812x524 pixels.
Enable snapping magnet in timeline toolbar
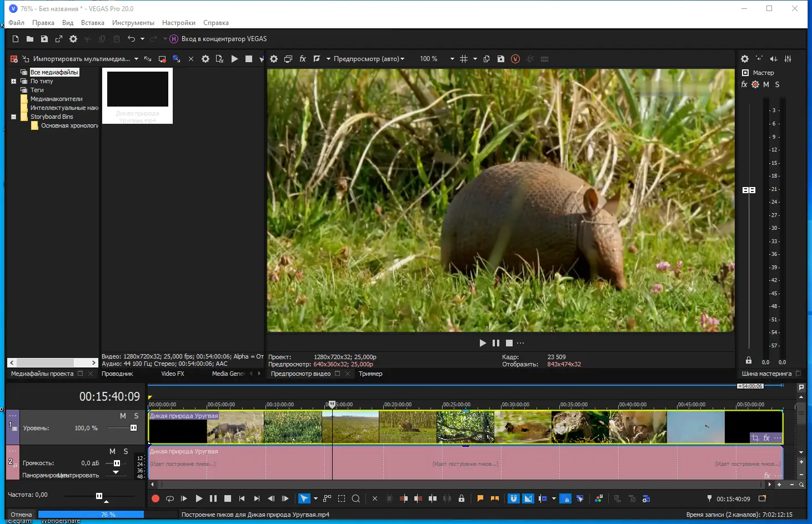click(514, 498)
